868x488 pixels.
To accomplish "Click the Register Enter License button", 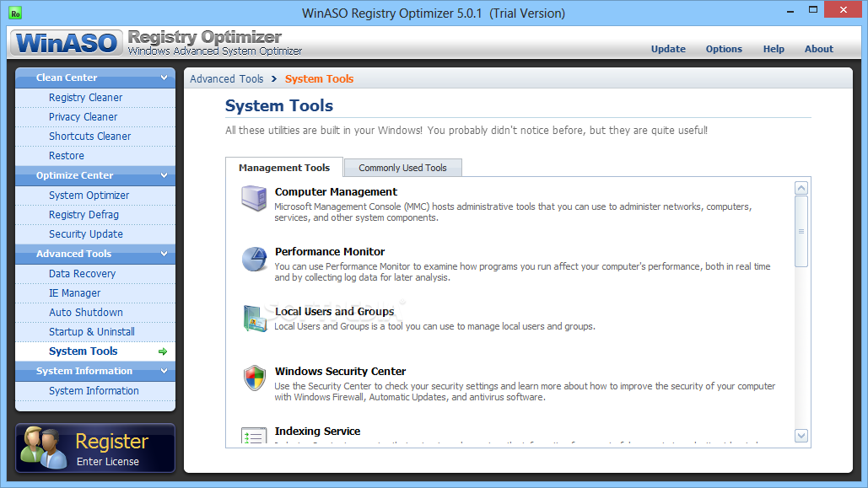I will tap(95, 448).
